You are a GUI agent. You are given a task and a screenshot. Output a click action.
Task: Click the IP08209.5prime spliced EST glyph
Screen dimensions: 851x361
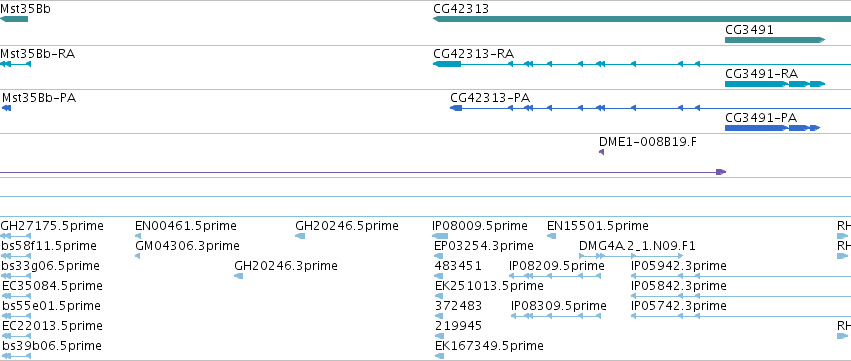pos(555,276)
